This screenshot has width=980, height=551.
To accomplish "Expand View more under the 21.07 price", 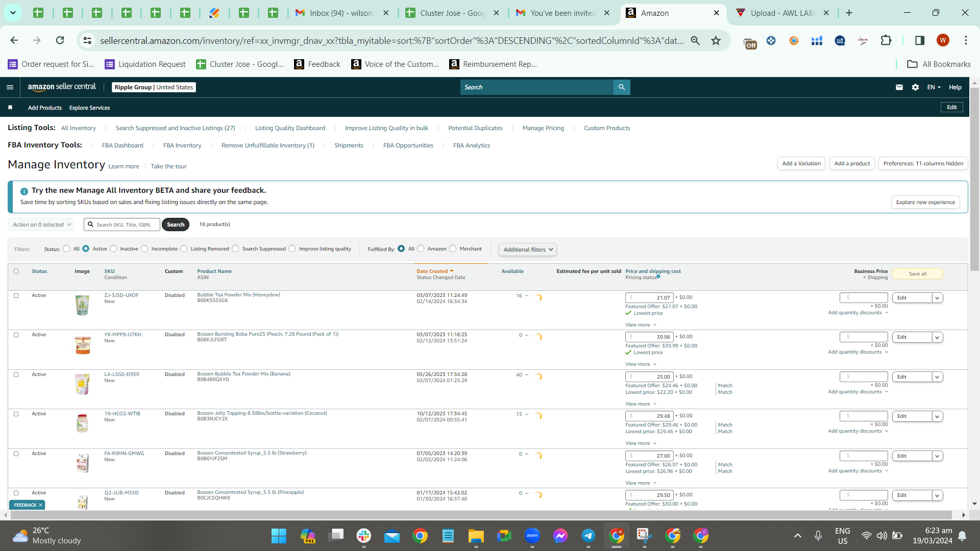I will [641, 325].
